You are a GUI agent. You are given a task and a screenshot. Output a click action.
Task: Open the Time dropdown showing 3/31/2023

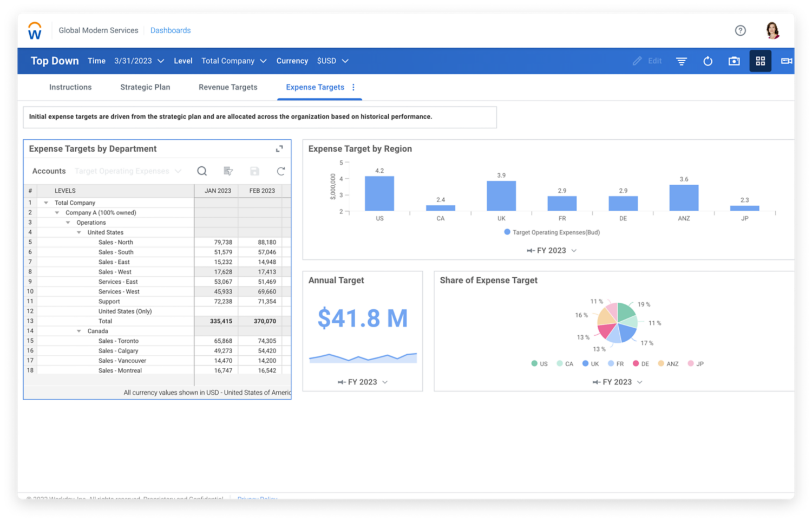point(139,61)
